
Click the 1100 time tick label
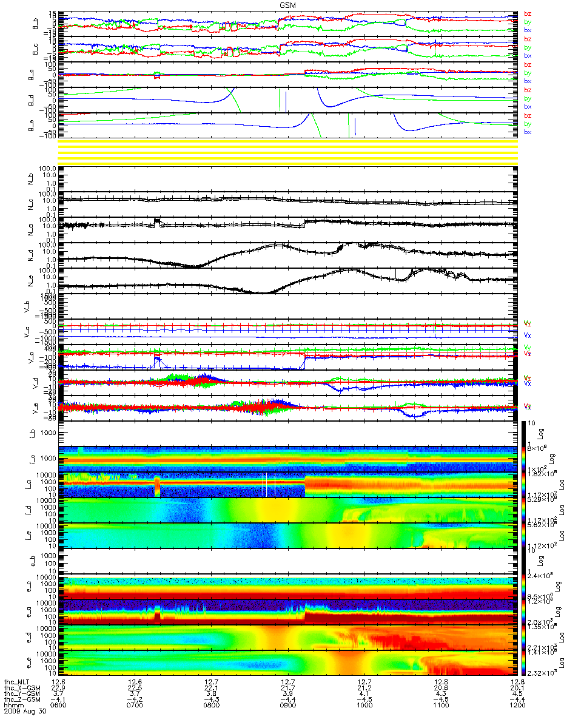[x=440, y=706]
